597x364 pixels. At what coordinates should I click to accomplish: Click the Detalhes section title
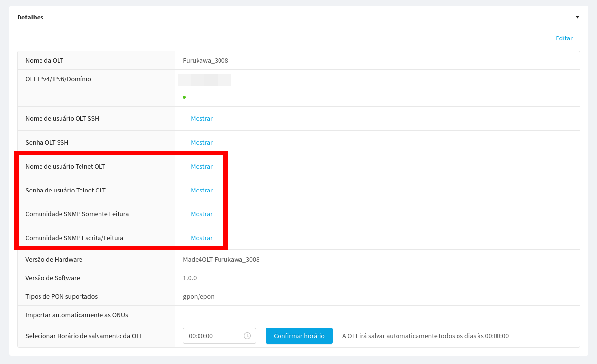[30, 17]
